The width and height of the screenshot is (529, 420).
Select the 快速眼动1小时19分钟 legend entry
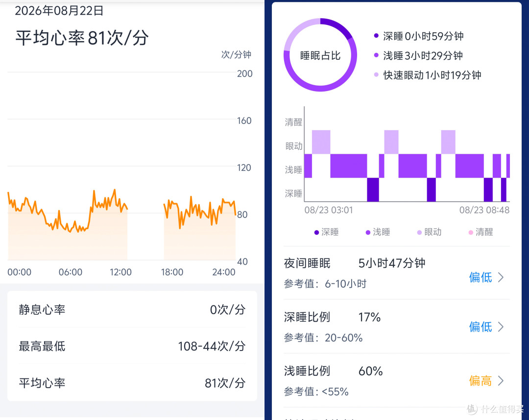tap(428, 75)
